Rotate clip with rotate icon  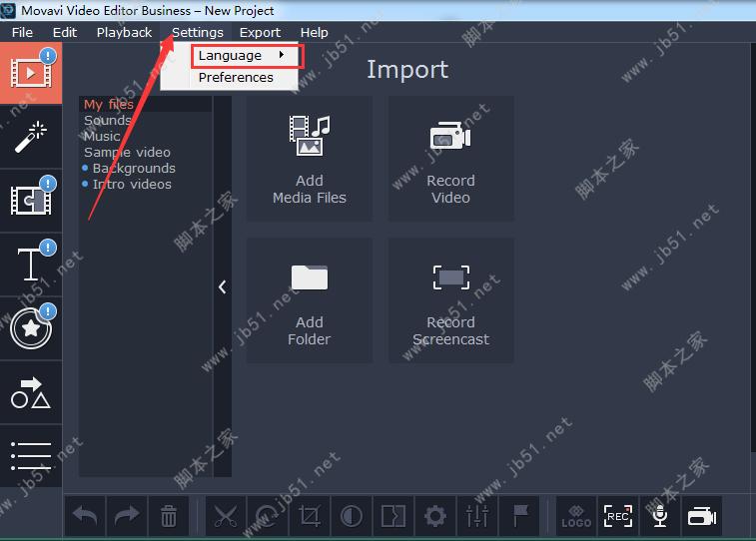(268, 516)
